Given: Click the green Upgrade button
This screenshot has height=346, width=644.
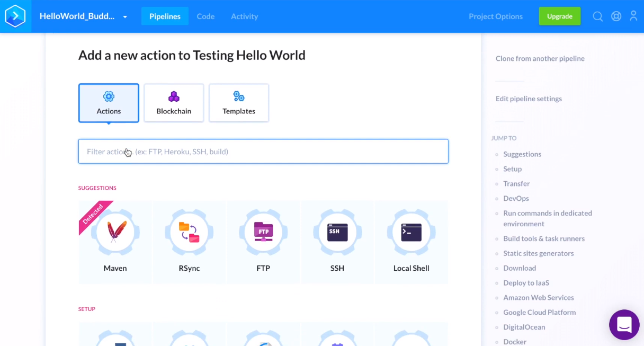Looking at the screenshot, I should tap(559, 16).
